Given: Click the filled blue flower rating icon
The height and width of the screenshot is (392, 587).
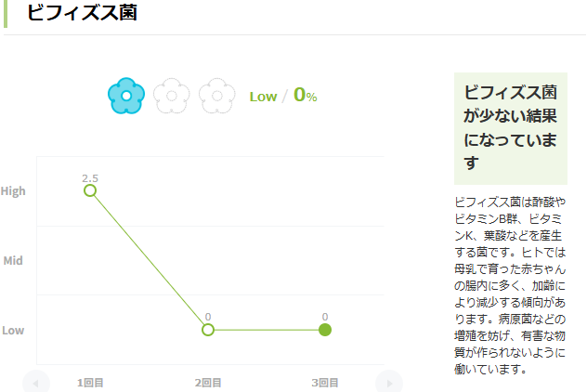Looking at the screenshot, I should pyautogui.click(x=126, y=95).
